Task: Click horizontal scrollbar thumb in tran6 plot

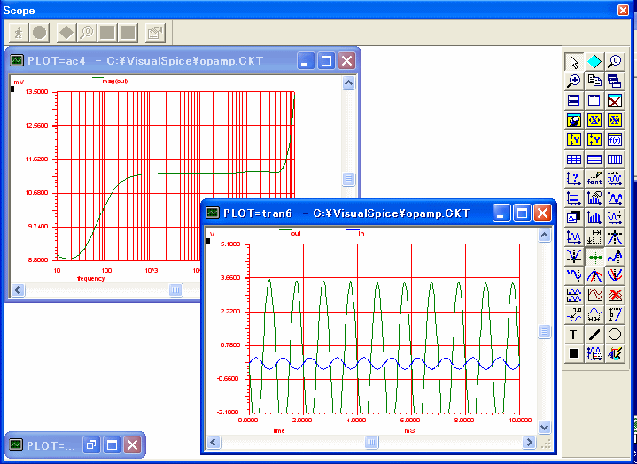Action: [x=370, y=440]
